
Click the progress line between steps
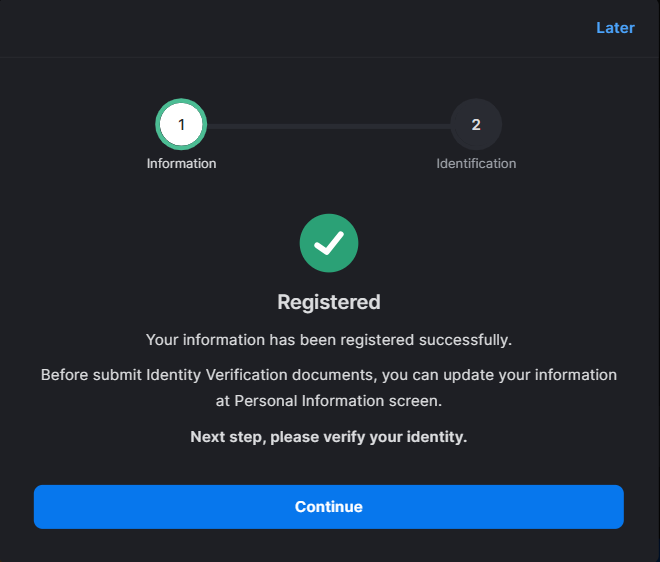(x=329, y=126)
